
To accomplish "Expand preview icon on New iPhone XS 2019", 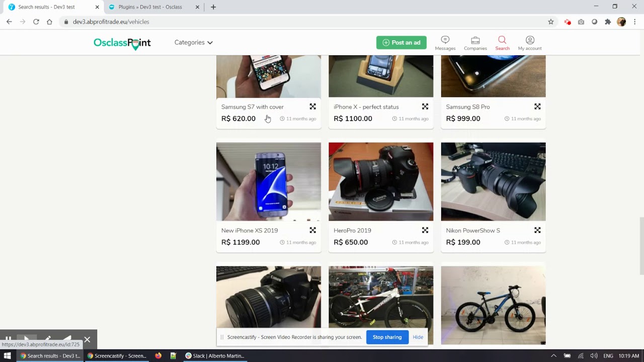I will pyautogui.click(x=313, y=230).
